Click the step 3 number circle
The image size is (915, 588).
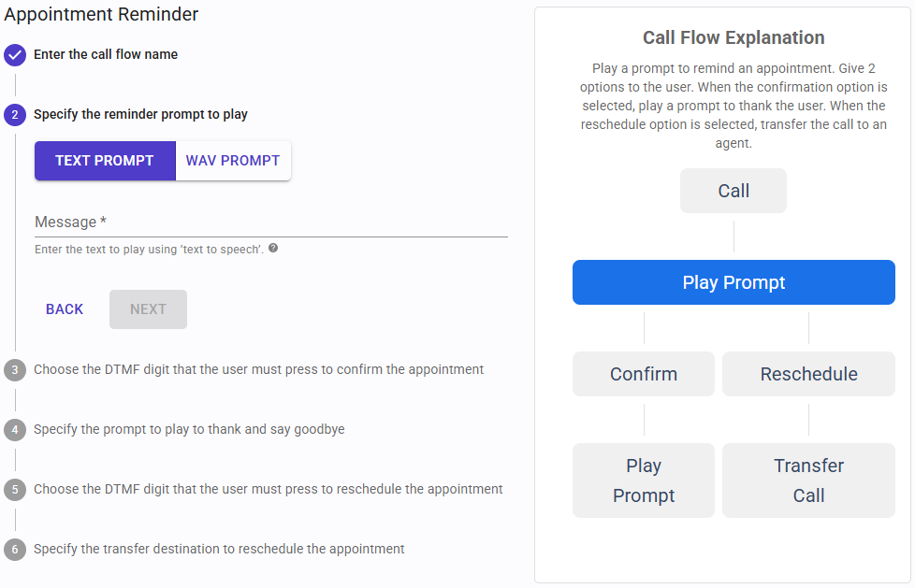click(x=15, y=370)
